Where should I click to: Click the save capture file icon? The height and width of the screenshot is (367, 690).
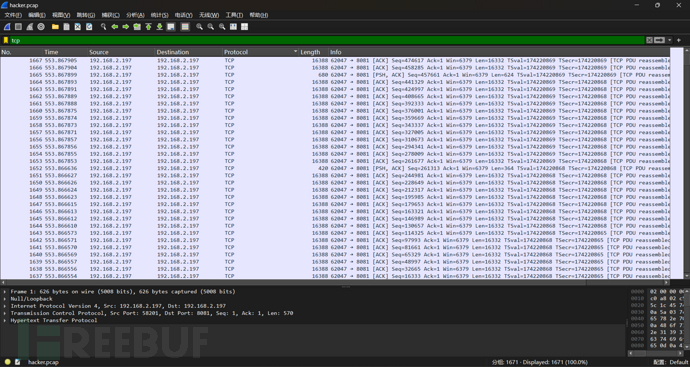pos(66,27)
